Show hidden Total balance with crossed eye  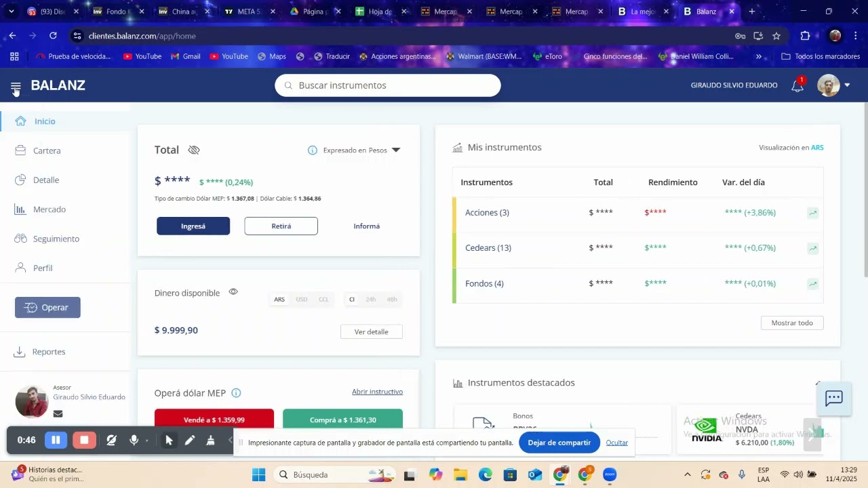(194, 150)
